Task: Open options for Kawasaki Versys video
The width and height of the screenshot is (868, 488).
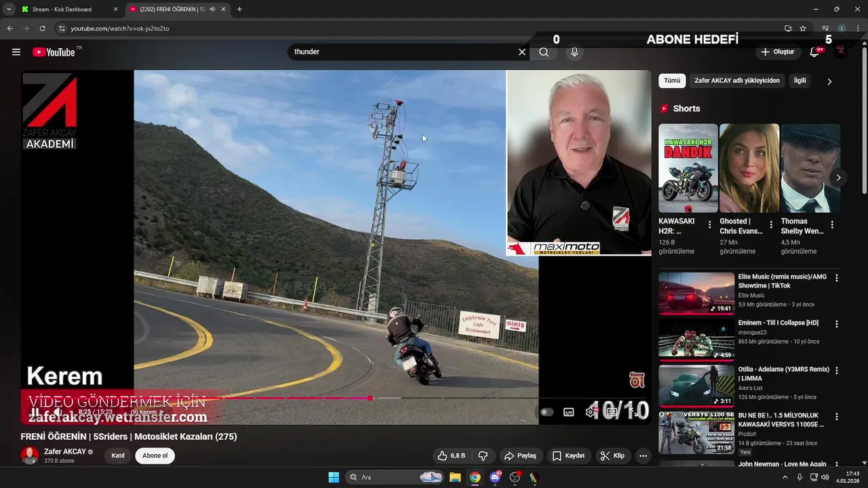Action: (x=837, y=416)
